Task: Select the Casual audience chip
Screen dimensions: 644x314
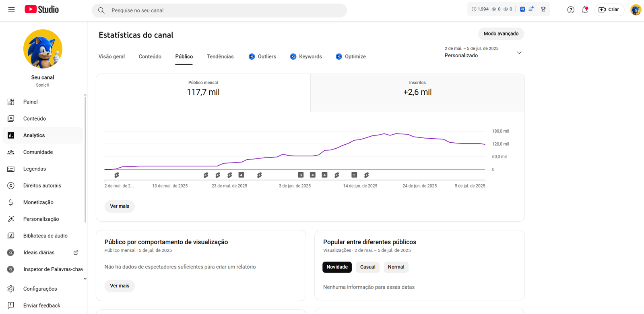Action: click(x=367, y=267)
